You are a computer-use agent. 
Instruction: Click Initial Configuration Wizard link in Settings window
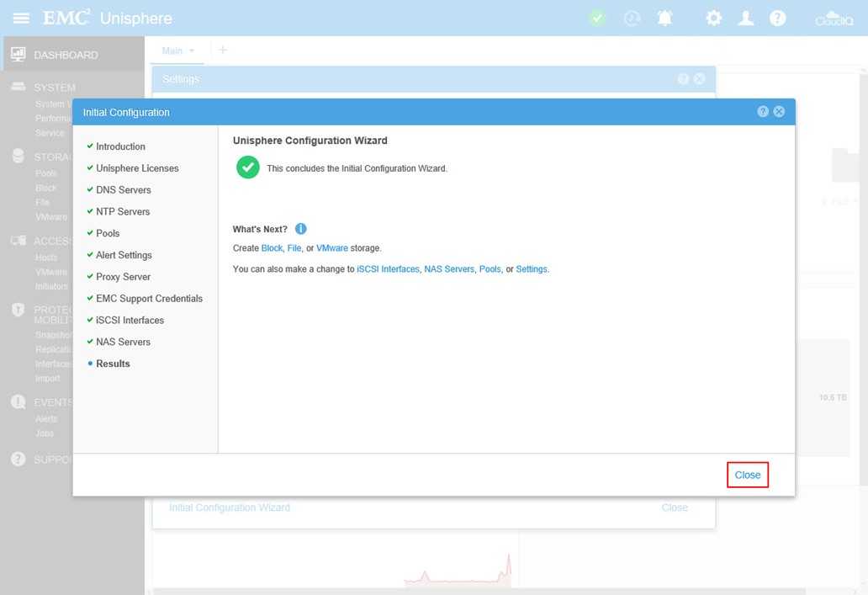point(229,507)
